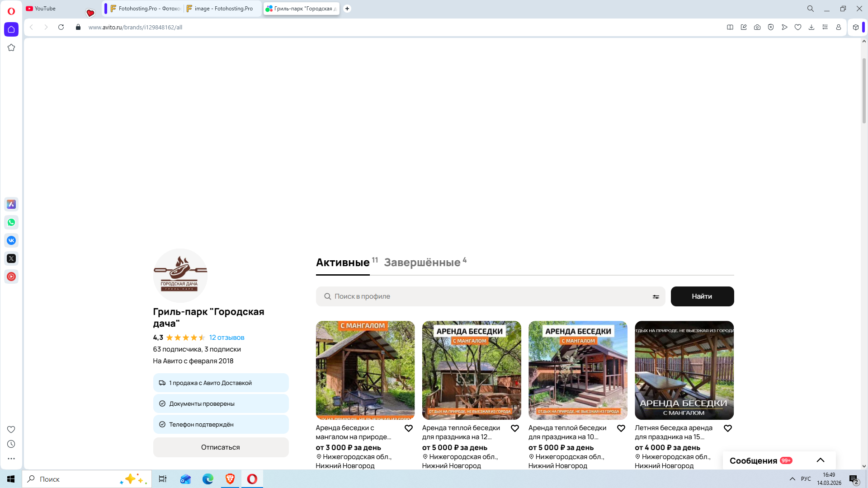
Task: Open browser downloads icon
Action: (x=811, y=27)
